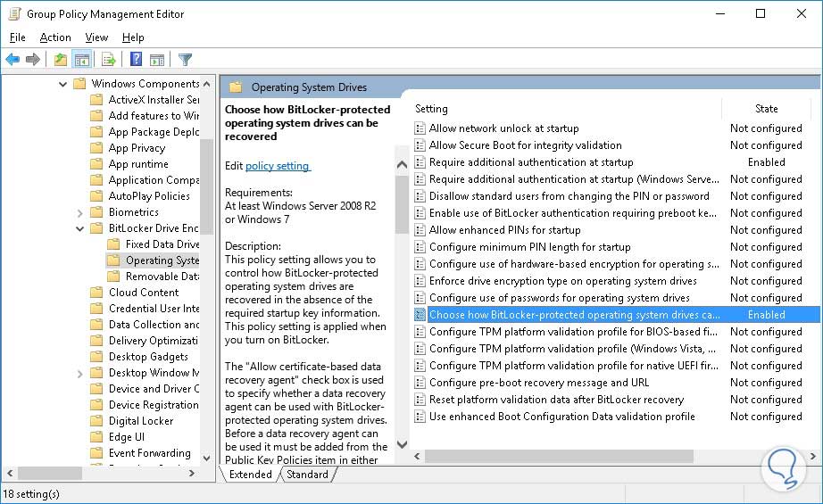823x504 pixels.
Task: Click the tree pane vertical scroll down arrow
Action: (x=206, y=458)
